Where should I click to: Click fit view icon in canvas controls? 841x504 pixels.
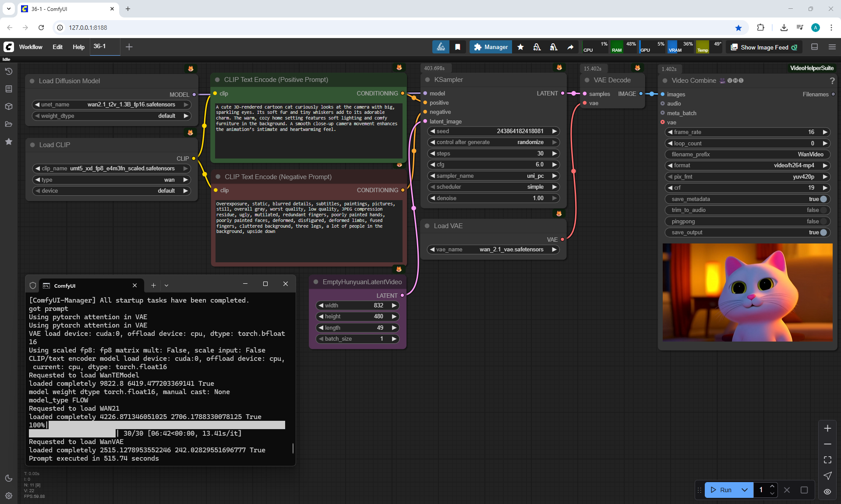tap(827, 460)
